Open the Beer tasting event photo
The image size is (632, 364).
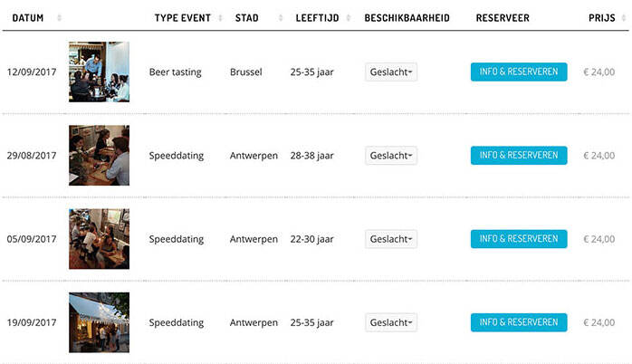(99, 72)
